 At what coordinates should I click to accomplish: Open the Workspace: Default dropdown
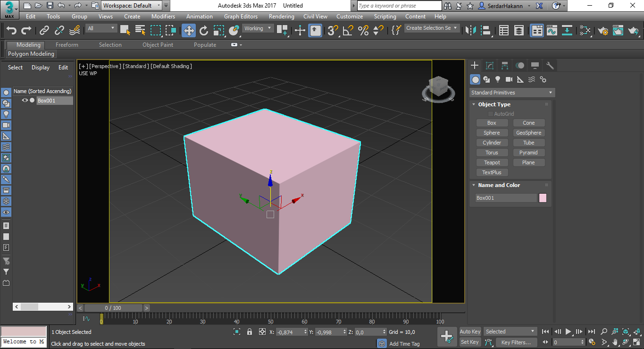point(132,6)
